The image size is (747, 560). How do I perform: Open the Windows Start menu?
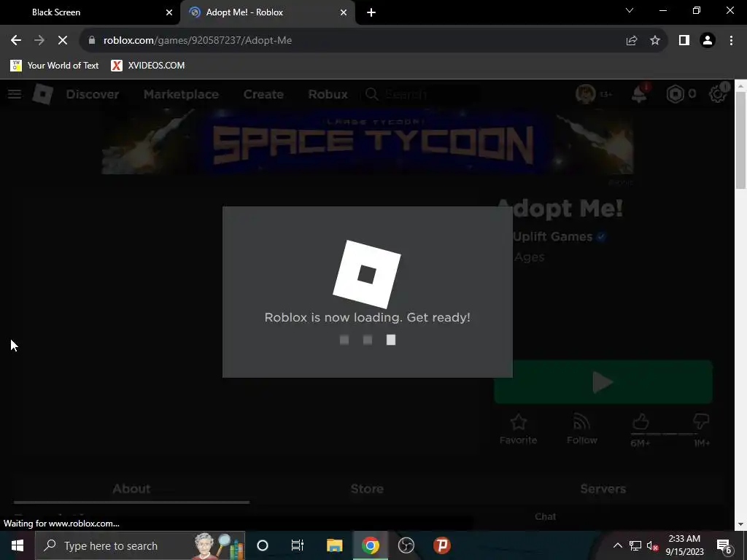coord(18,545)
